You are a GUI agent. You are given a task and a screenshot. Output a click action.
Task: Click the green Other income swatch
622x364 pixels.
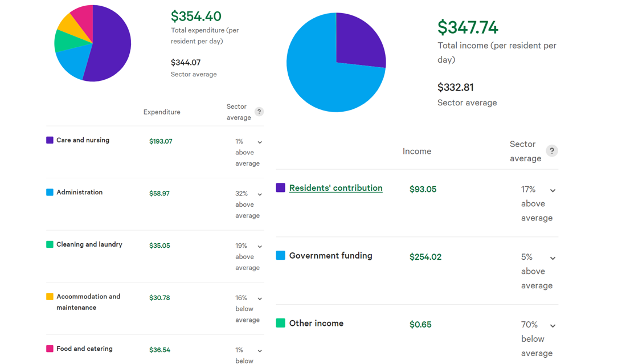(280, 323)
